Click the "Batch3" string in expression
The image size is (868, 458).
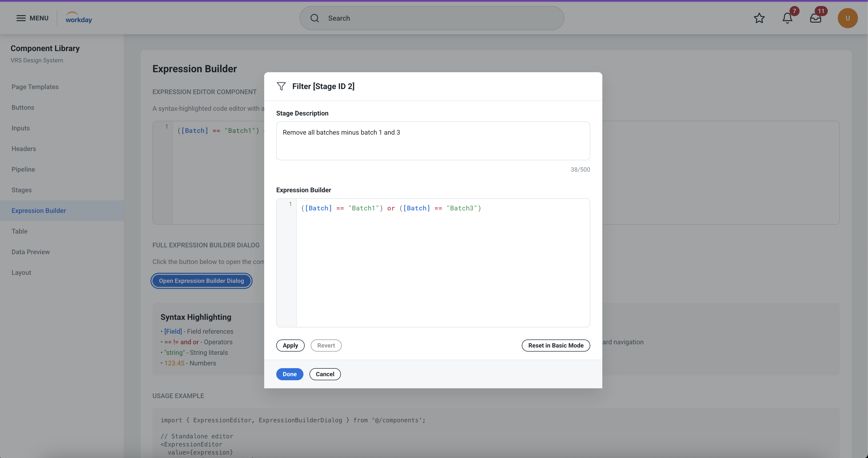(462, 208)
